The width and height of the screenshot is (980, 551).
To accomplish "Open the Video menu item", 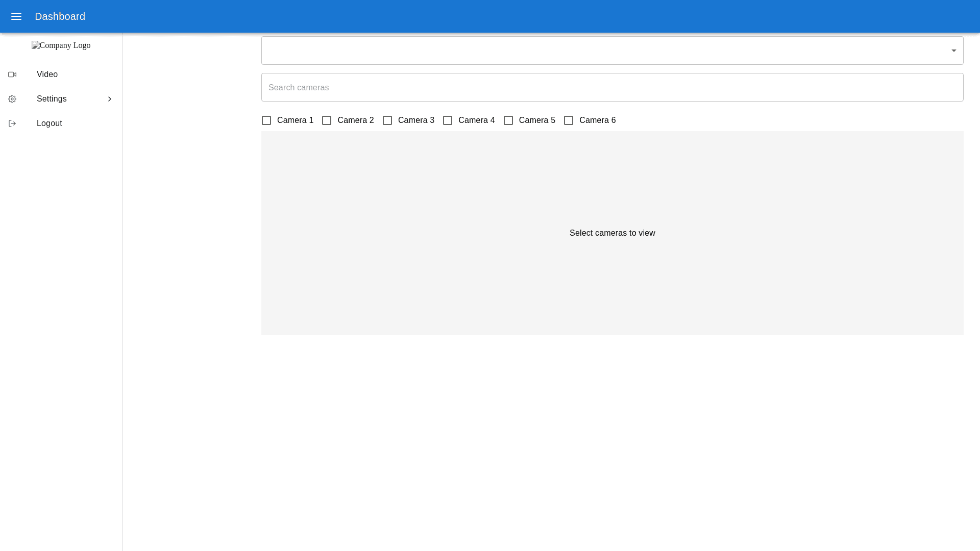I will (x=47, y=74).
